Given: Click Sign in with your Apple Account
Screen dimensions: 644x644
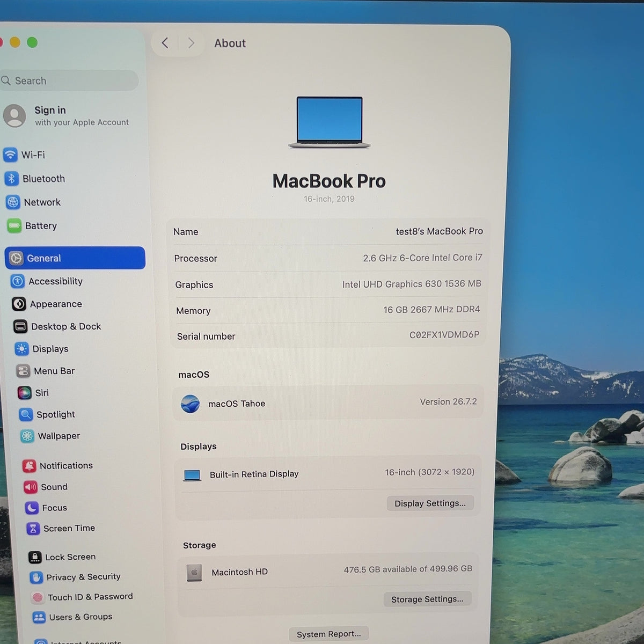Looking at the screenshot, I should tap(68, 115).
